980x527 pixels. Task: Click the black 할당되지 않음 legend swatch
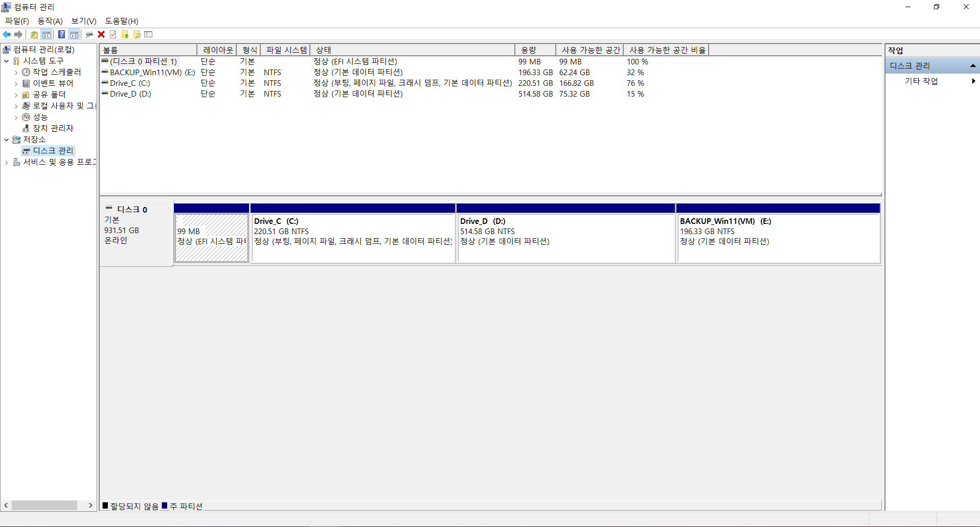105,506
